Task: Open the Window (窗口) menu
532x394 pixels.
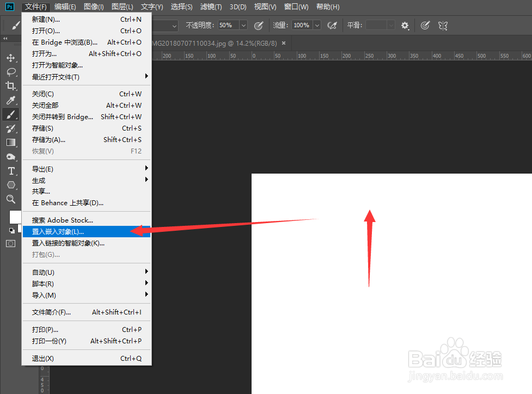Action: pos(296,7)
